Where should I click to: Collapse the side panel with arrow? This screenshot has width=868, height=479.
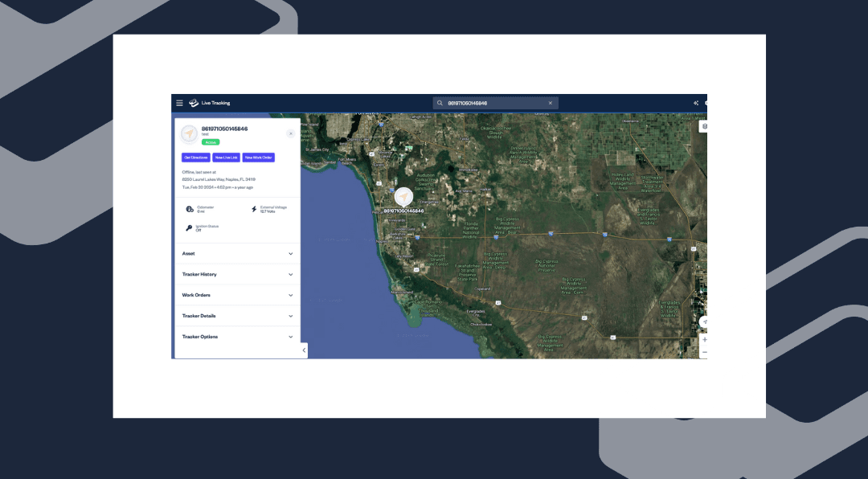click(x=304, y=350)
